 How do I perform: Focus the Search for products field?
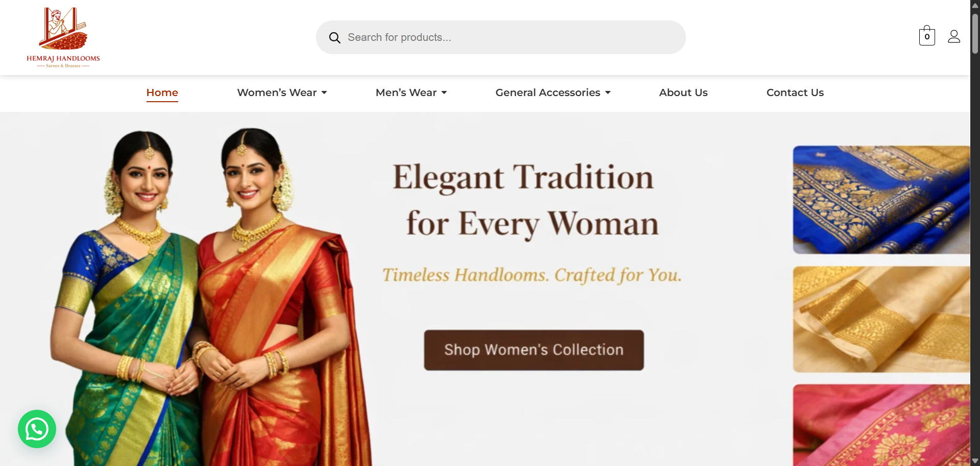coord(501,37)
